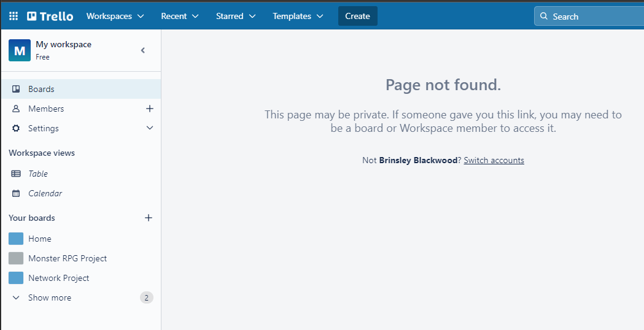The width and height of the screenshot is (644, 330).
Task: Click the Your boards heading
Action: click(32, 218)
